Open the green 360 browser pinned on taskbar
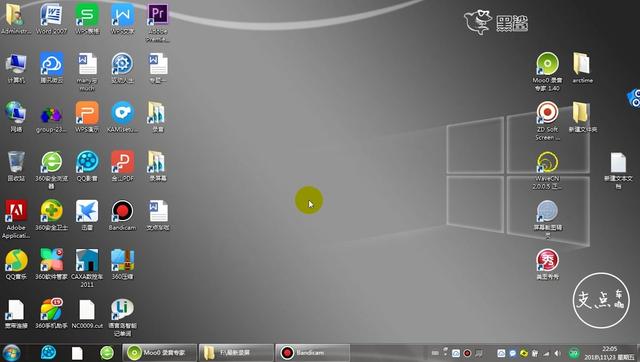 pyautogui.click(x=107, y=353)
